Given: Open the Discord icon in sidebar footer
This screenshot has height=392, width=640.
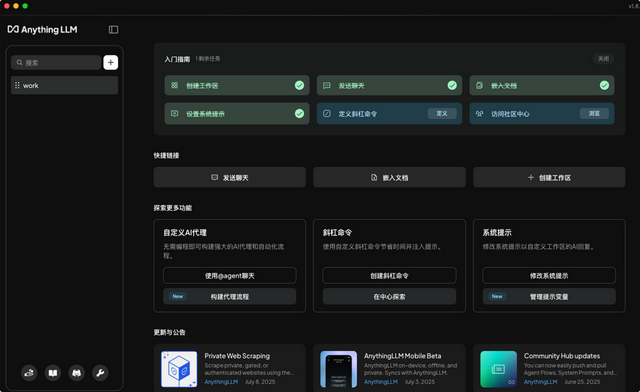Looking at the screenshot, I should tap(76, 373).
